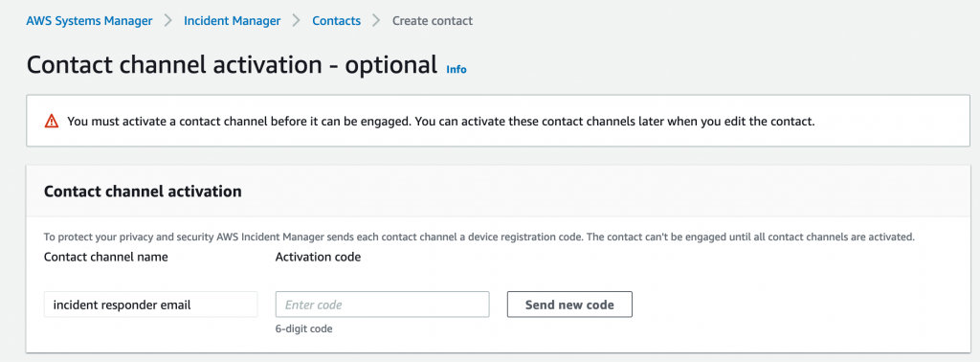Click the Send new code button
The image size is (980, 362).
click(x=569, y=305)
